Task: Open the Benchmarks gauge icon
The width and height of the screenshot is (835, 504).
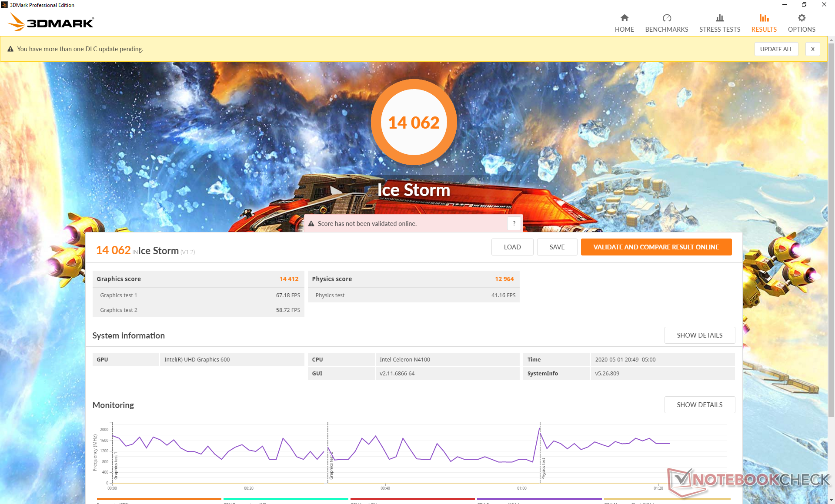Action: click(666, 18)
